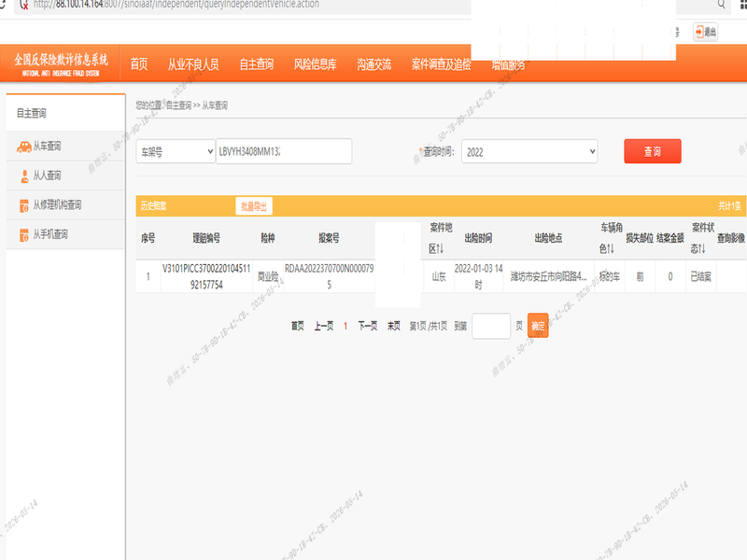Click the red 查询 button
Image resolution: width=747 pixels, height=560 pixels.
652,151
